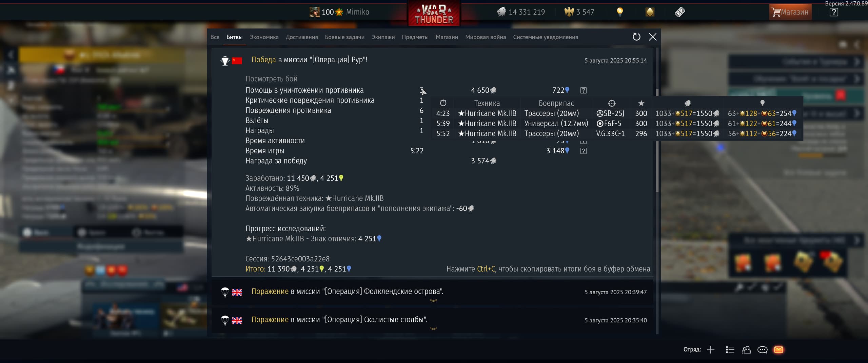
Task: Open the Достижения tab
Action: tap(301, 37)
